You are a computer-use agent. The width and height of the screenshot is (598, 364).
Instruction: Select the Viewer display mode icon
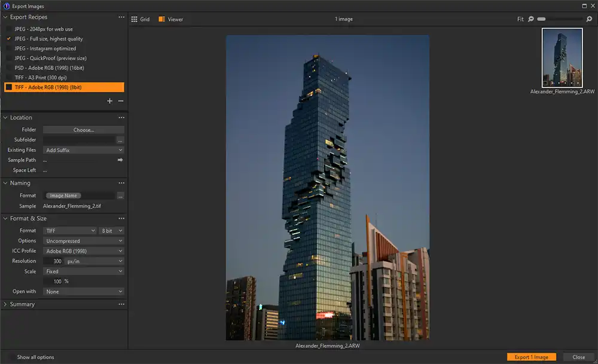(x=170, y=19)
